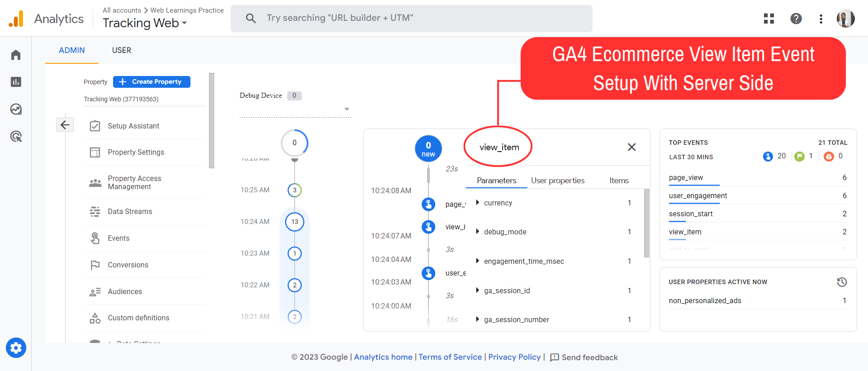Select the 10:24 AM timeline bubble with 13

click(294, 222)
